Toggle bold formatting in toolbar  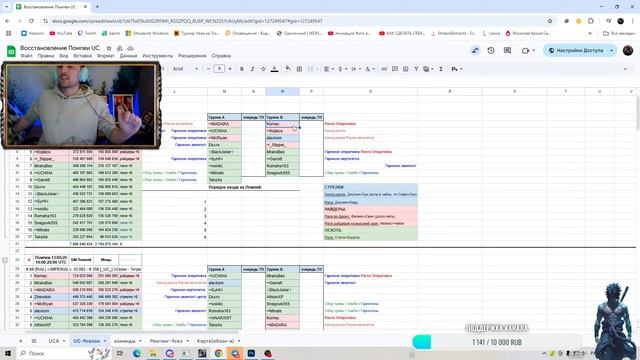(242, 69)
